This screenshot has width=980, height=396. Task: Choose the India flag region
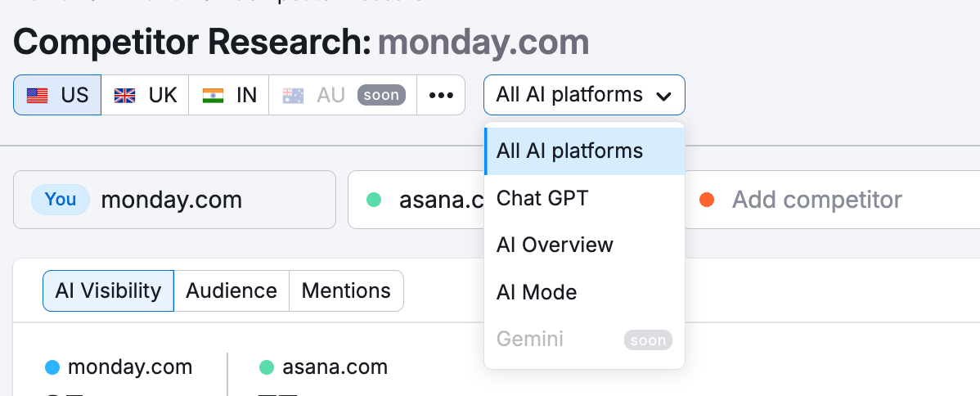pyautogui.click(x=229, y=96)
